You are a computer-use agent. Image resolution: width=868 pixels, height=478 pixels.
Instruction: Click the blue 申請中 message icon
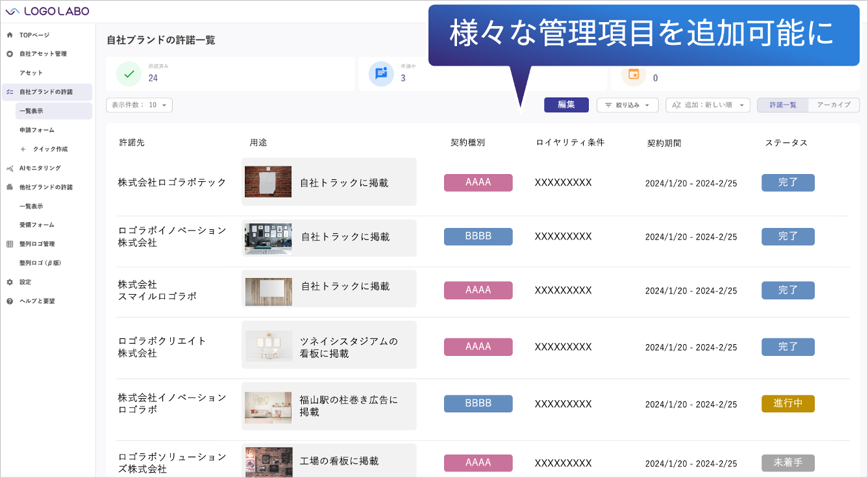pyautogui.click(x=381, y=73)
